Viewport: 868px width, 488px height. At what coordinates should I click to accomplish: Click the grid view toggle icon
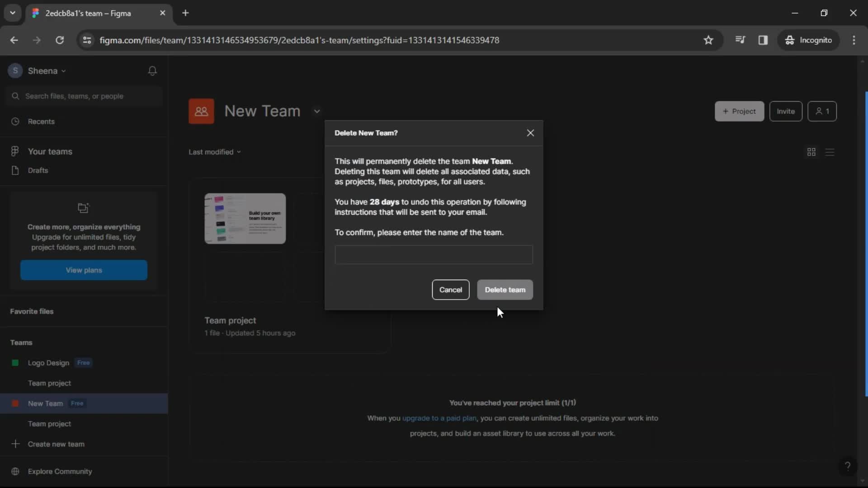coord(811,152)
